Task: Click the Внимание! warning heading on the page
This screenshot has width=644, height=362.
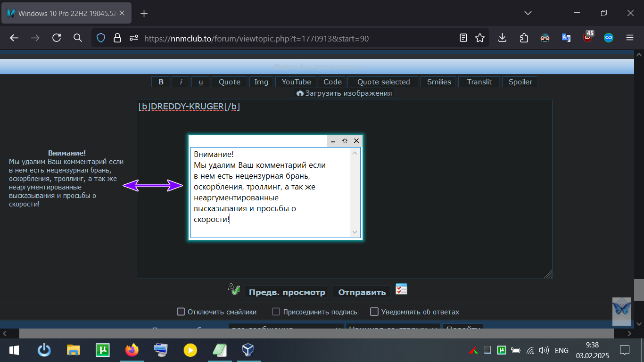Action: point(67,153)
